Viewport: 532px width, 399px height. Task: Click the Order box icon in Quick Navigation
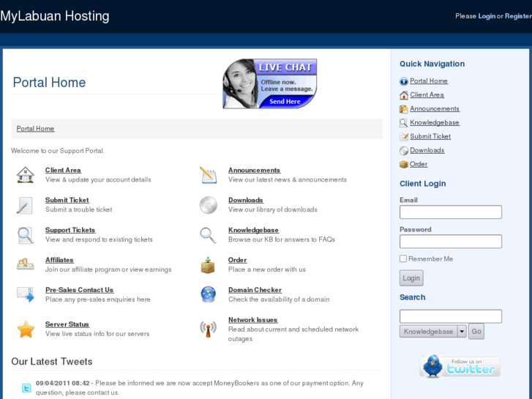(x=404, y=164)
